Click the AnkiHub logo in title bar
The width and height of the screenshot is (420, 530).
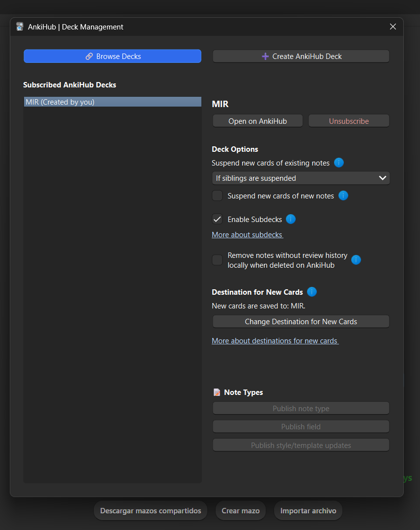coord(20,27)
